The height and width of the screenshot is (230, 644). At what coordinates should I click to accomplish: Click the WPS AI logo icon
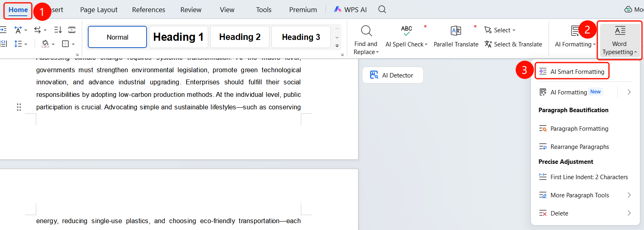click(x=338, y=9)
